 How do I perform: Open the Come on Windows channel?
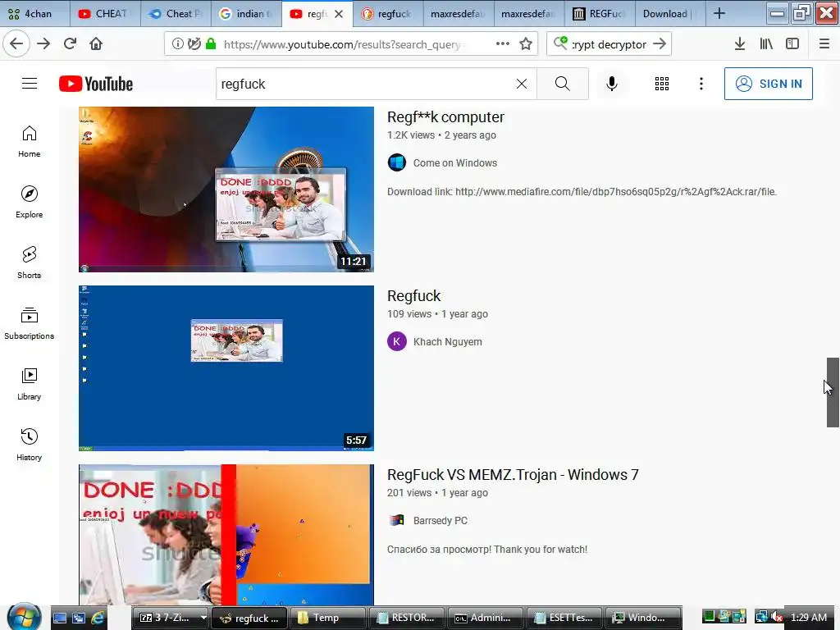[454, 163]
